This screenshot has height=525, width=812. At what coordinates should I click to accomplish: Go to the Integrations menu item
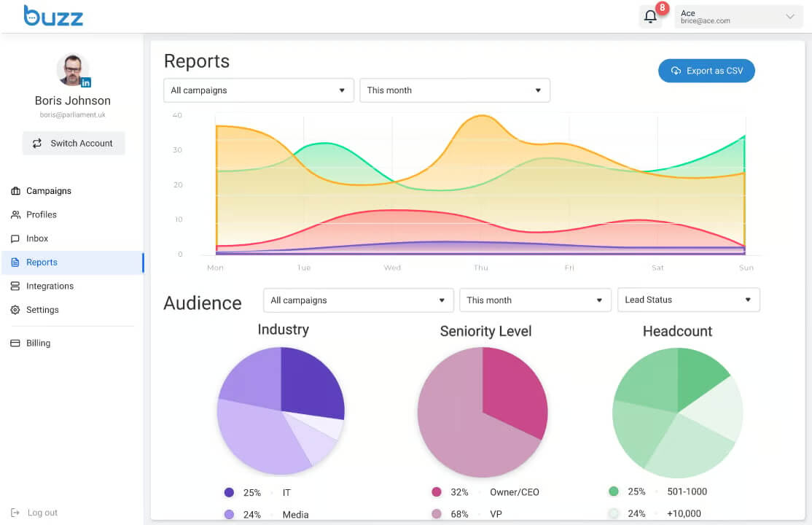coord(72,286)
